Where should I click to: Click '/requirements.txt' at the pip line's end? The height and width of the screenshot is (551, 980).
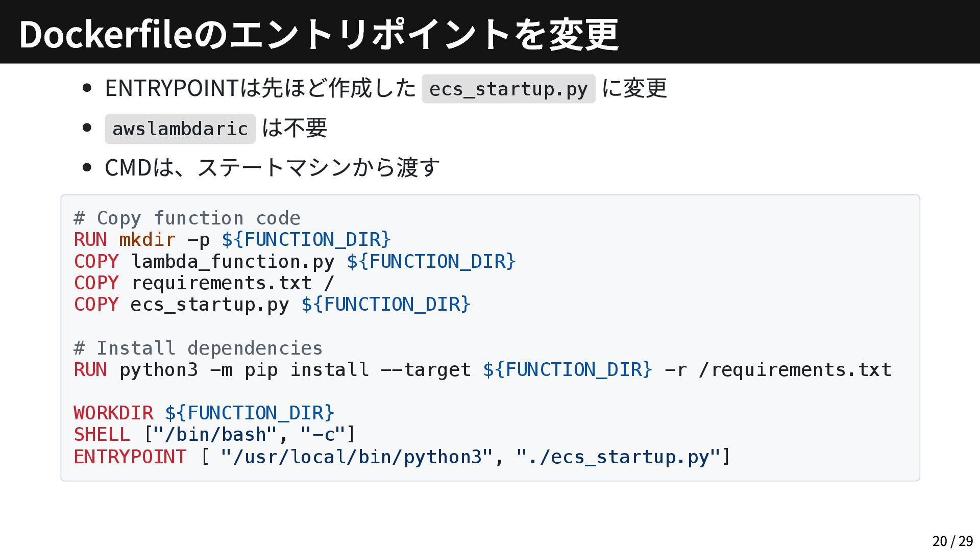(x=795, y=369)
